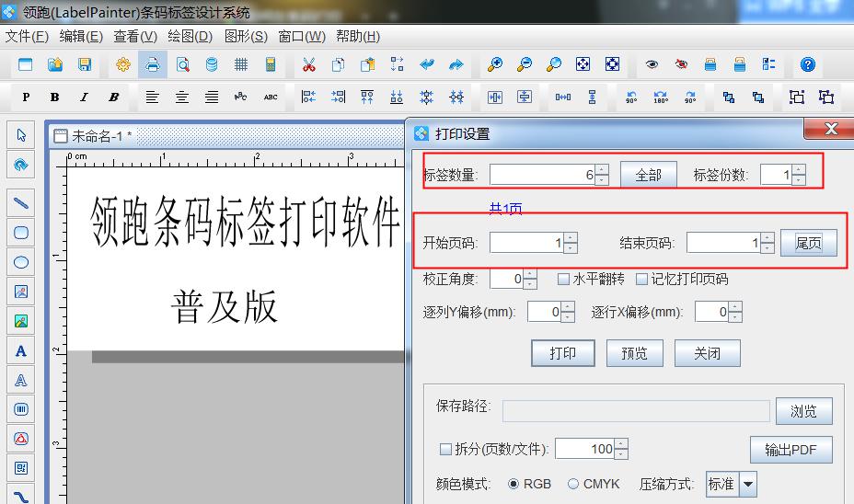This screenshot has height=504, width=854.
Task: Open document settings gear icon
Action: [123, 64]
